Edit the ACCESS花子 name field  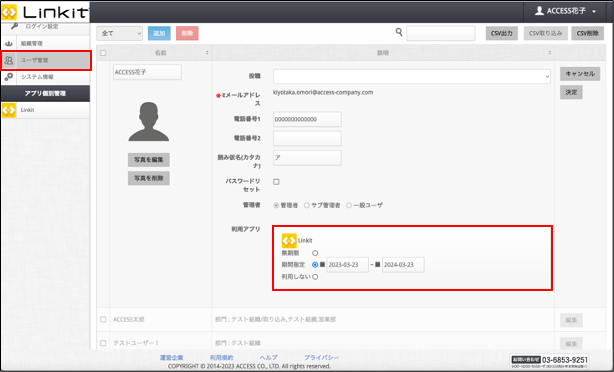coord(147,72)
